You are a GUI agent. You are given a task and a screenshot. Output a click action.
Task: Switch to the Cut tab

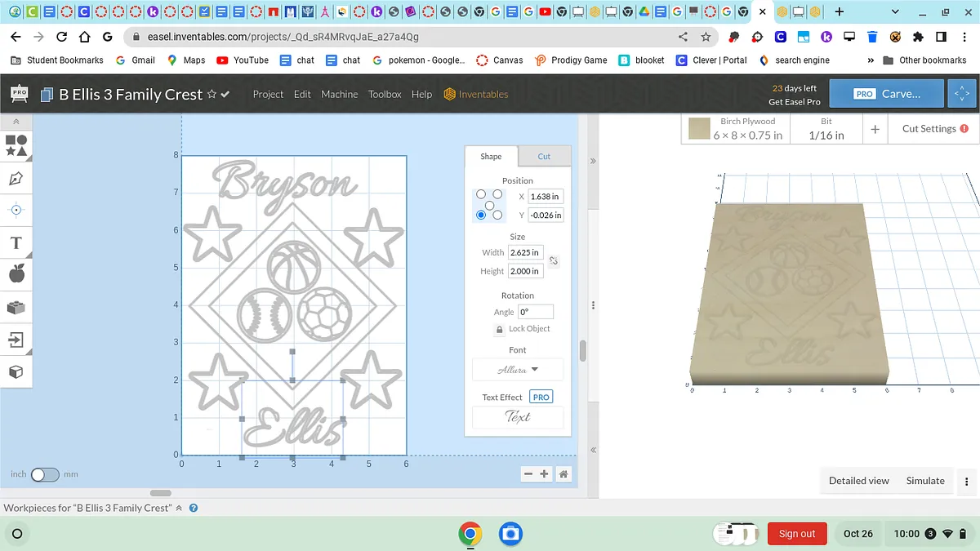coord(544,157)
